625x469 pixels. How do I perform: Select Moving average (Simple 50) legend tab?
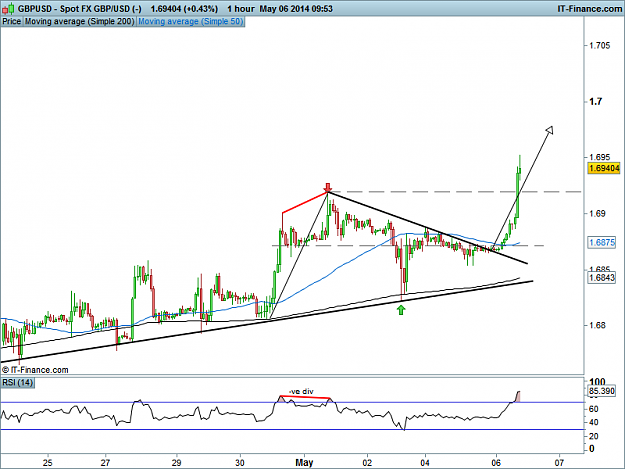click(x=191, y=22)
